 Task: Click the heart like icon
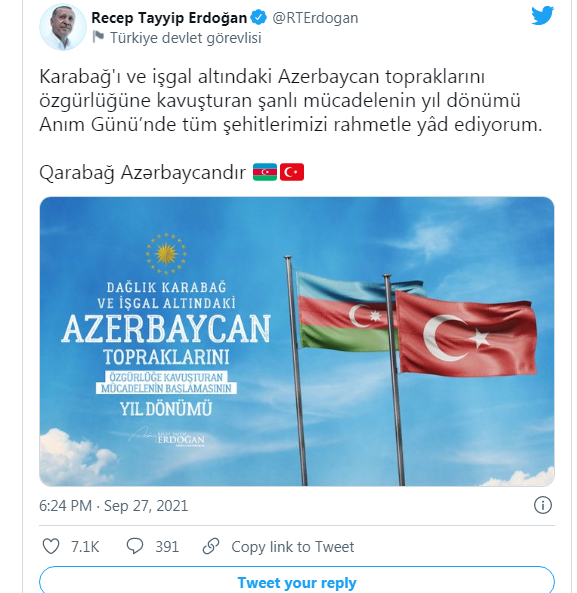click(51, 546)
